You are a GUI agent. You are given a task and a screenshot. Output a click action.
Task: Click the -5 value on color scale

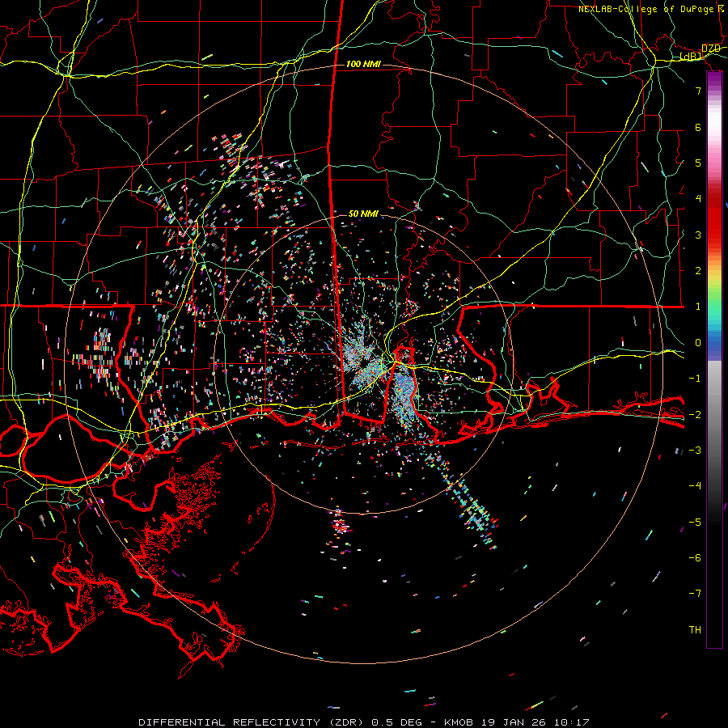(x=695, y=523)
